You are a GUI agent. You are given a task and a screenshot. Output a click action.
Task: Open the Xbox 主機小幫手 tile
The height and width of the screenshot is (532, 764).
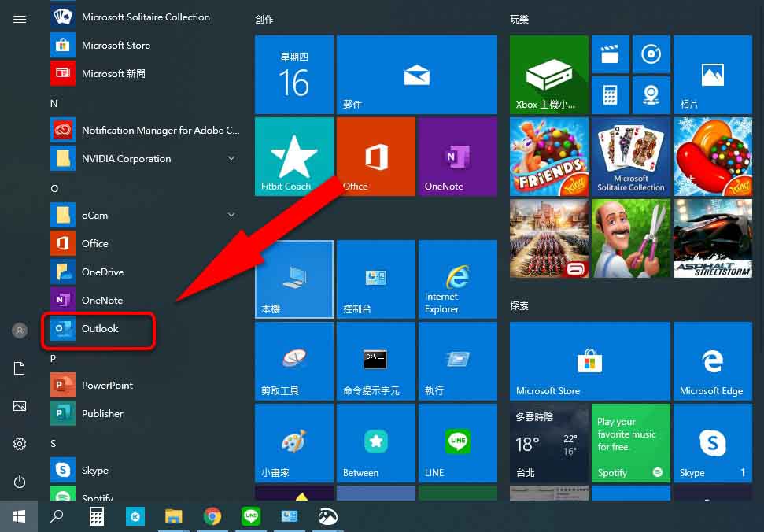click(549, 75)
